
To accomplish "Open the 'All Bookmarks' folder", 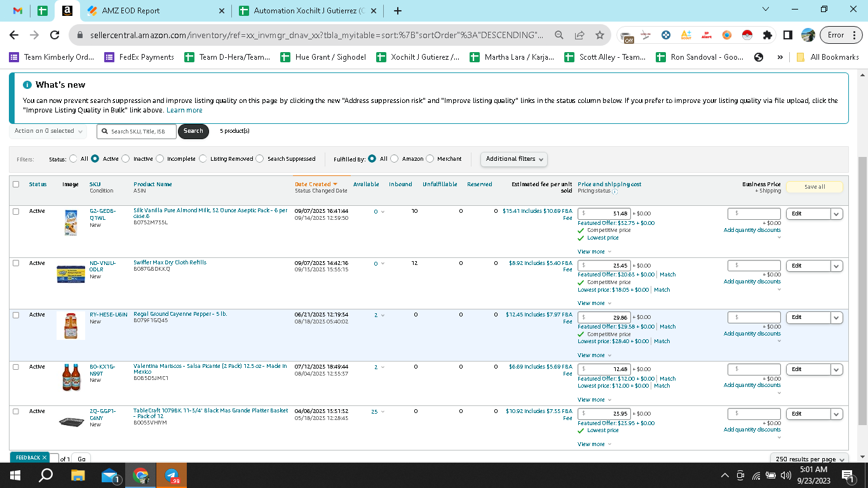I will (x=827, y=57).
